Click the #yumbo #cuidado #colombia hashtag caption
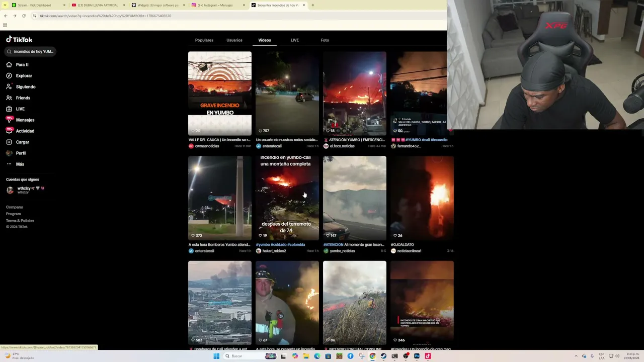Viewport: 644px width, 362px height. click(280, 245)
